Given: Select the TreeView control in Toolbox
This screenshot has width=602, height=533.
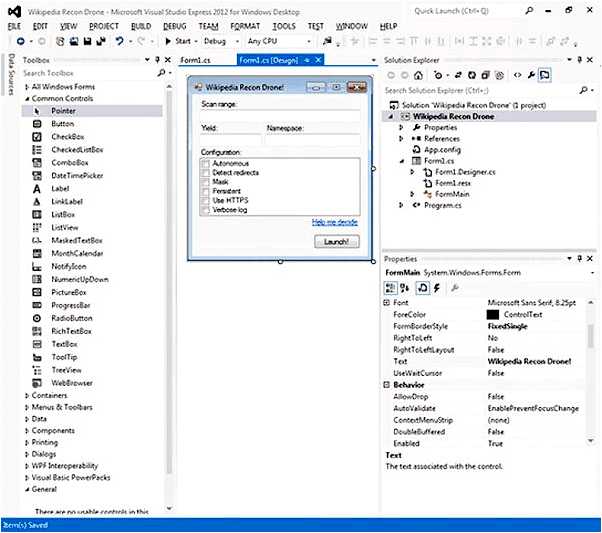Looking at the screenshot, I should click(x=66, y=370).
